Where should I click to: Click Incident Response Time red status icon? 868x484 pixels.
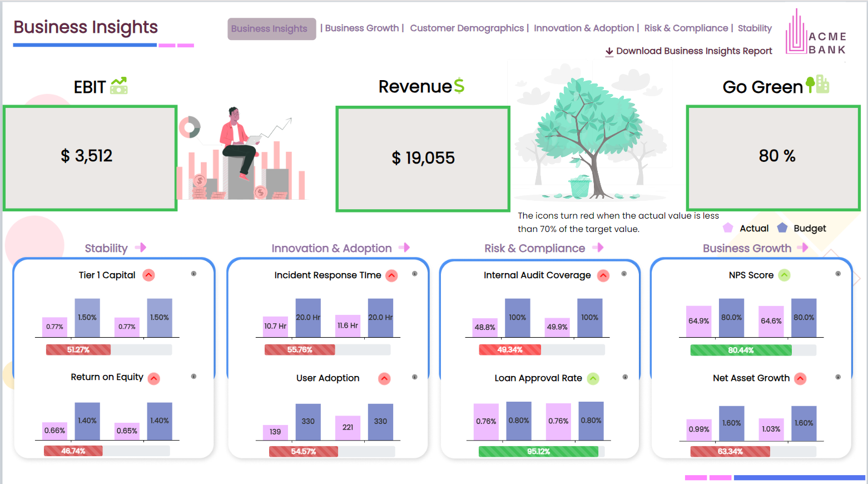click(x=392, y=275)
